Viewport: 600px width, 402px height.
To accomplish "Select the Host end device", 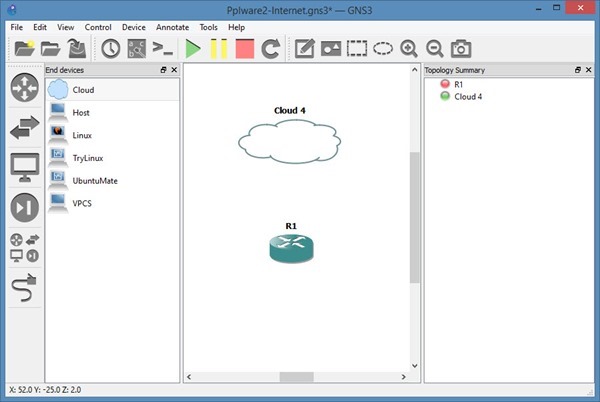I will (112, 112).
